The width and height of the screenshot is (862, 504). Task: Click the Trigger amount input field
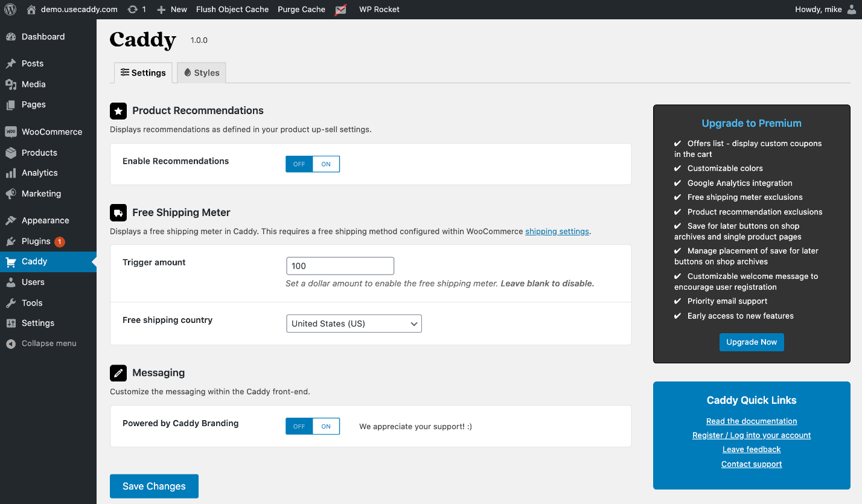pos(340,266)
